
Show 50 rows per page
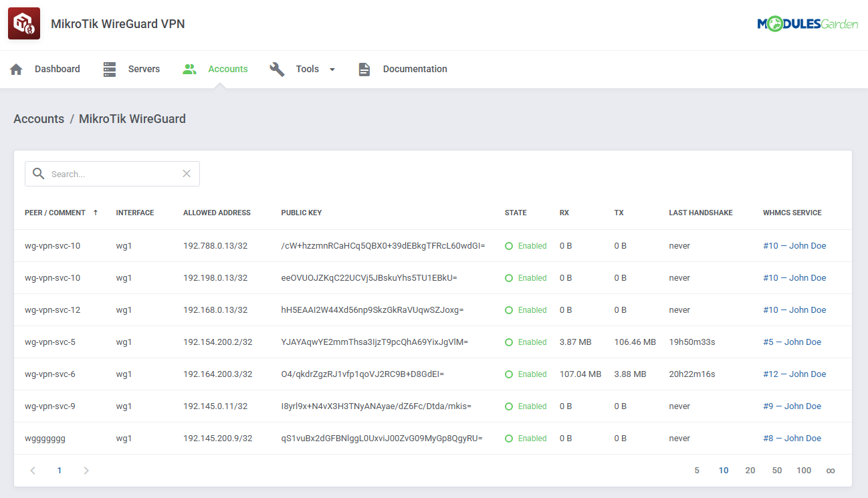tap(777, 471)
